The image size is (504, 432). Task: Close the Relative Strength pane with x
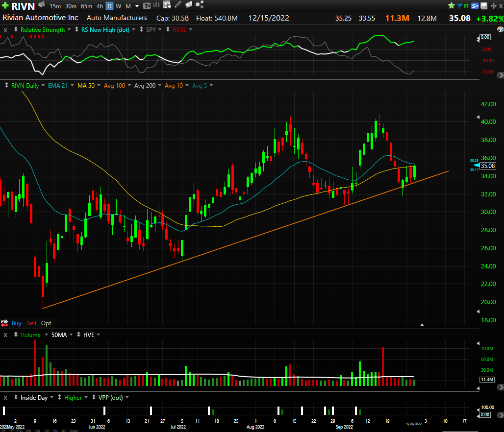(x=5, y=30)
